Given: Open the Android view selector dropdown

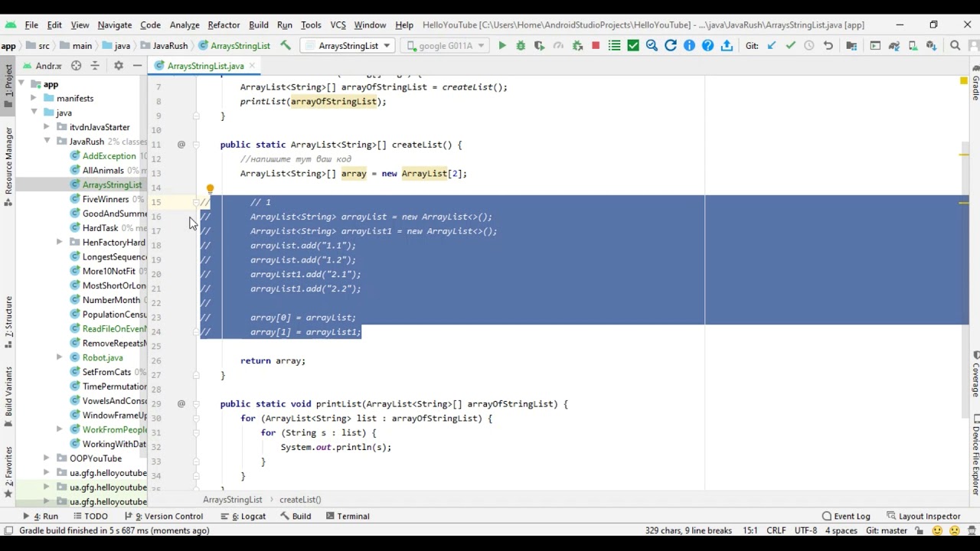Looking at the screenshot, I should [x=42, y=66].
